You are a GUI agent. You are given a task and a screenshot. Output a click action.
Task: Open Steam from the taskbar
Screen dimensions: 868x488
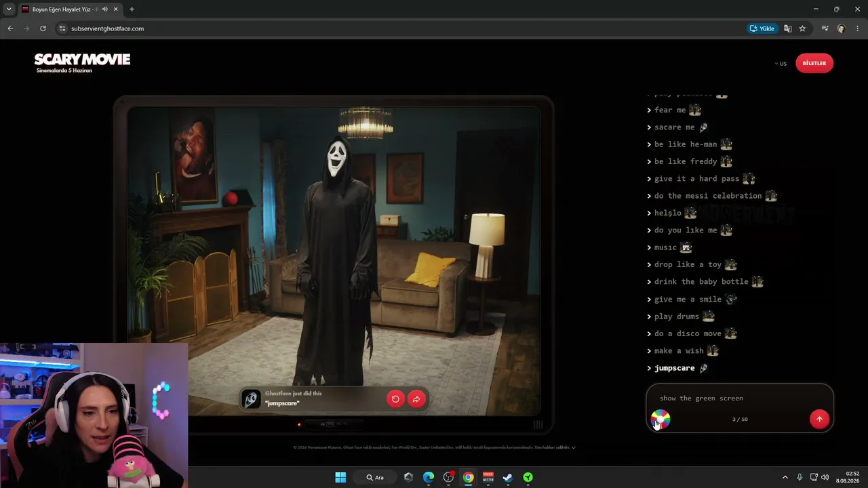click(508, 477)
